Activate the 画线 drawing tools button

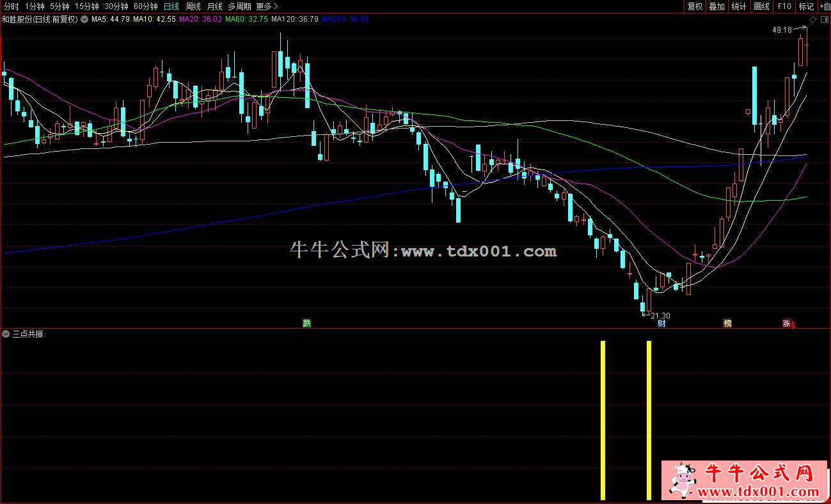pos(761,6)
